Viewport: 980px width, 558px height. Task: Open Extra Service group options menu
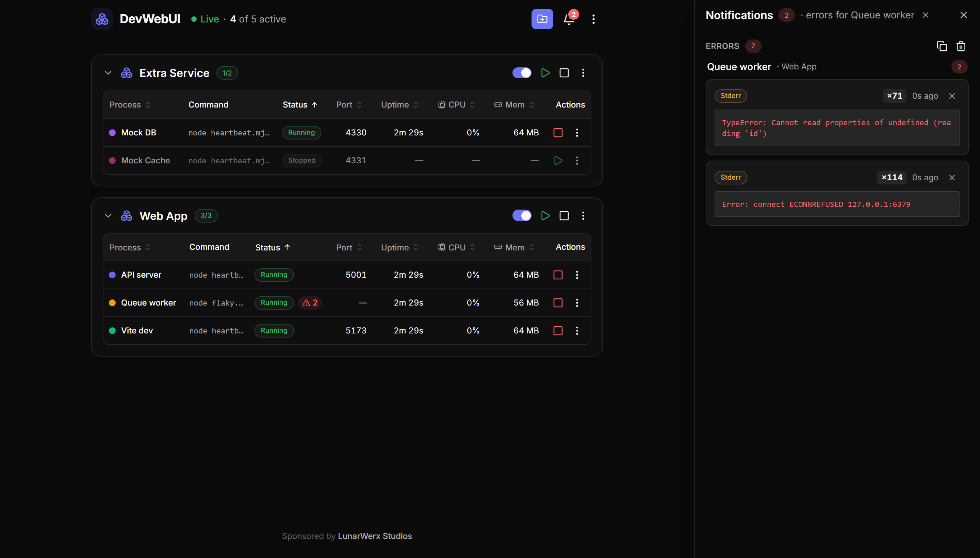pos(583,73)
